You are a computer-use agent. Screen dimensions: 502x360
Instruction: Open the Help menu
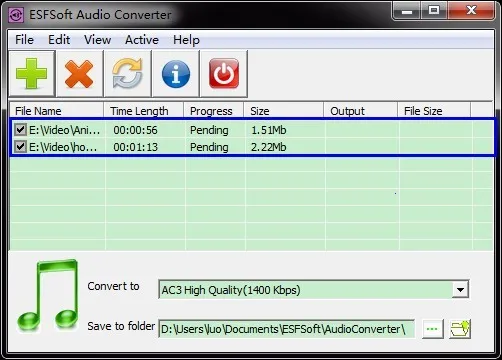tap(186, 40)
